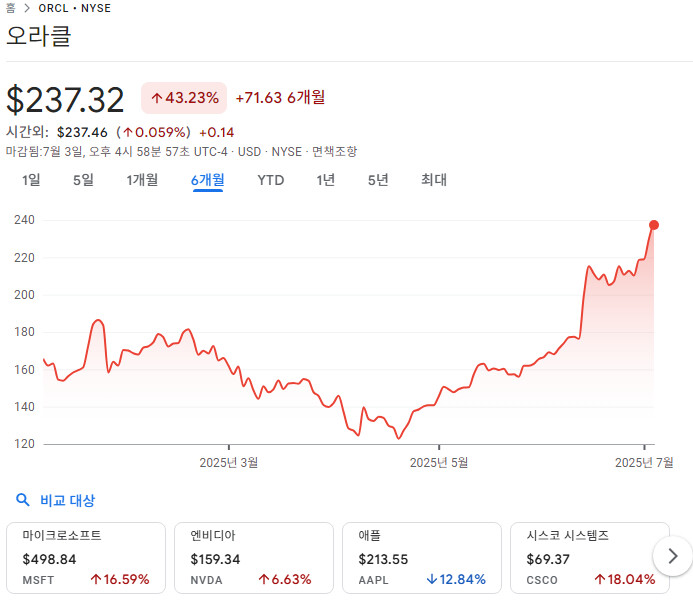Select the 6개월 time range tab
This screenshot has width=693, height=604.
click(x=208, y=180)
